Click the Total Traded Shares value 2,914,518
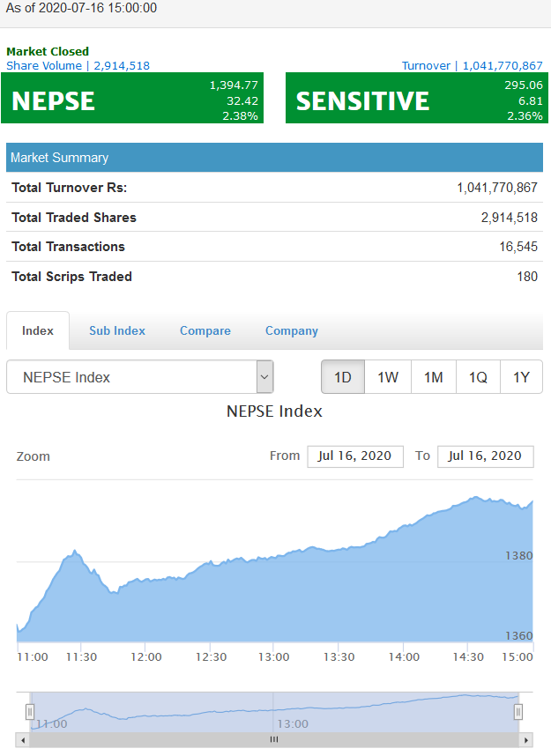 [509, 218]
